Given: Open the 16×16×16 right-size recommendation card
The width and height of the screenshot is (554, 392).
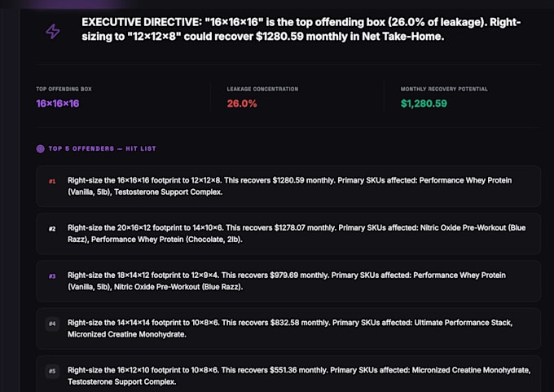Looking at the screenshot, I should [288, 187].
